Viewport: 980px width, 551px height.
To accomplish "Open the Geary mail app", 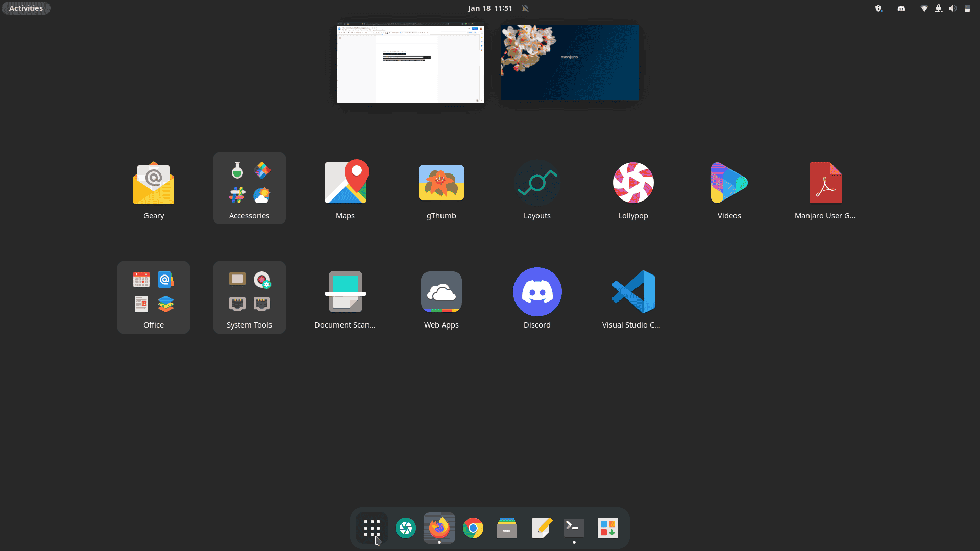I will [x=154, y=188].
